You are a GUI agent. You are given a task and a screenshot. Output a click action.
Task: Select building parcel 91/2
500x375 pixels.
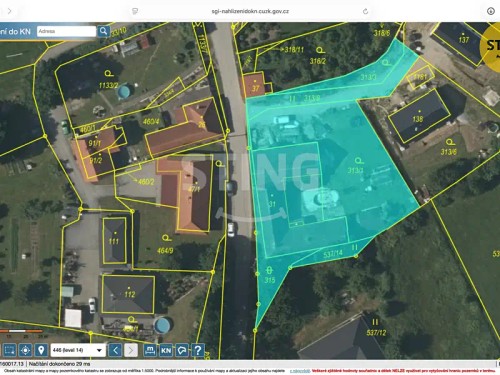coord(96,160)
